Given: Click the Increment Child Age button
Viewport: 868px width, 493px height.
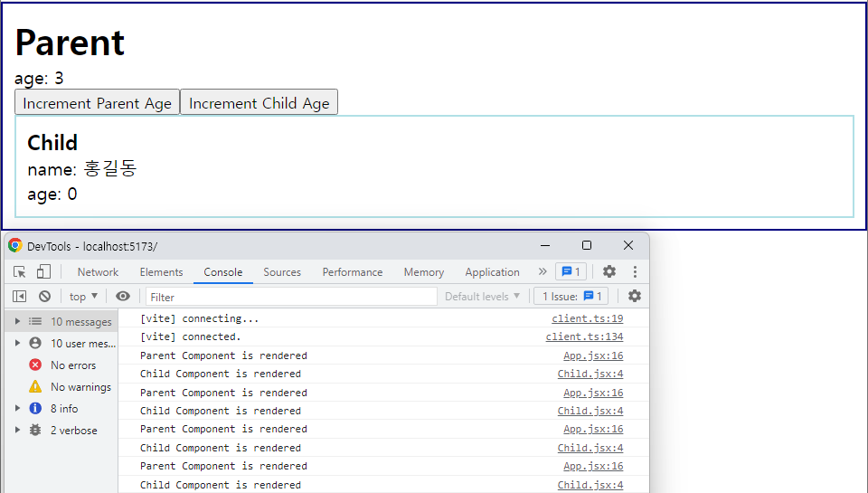Looking at the screenshot, I should point(259,102).
